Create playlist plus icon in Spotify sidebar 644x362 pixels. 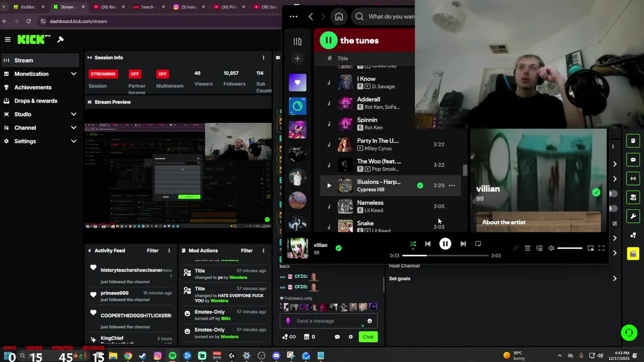point(297,59)
